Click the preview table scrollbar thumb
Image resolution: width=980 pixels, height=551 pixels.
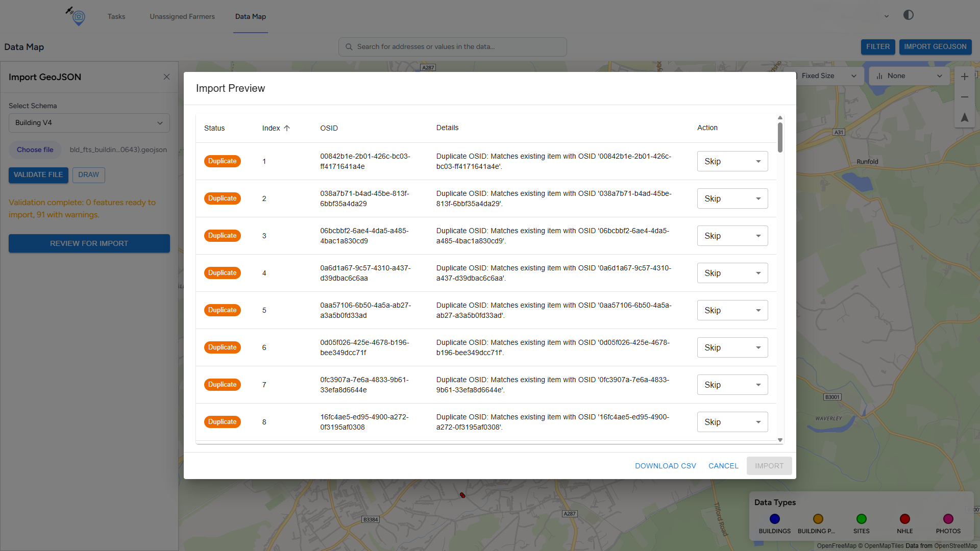coord(780,137)
